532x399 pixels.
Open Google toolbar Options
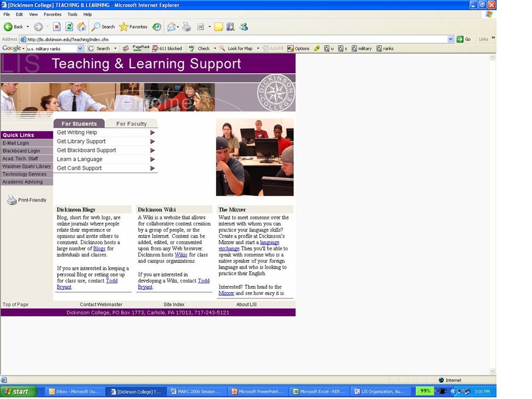298,49
